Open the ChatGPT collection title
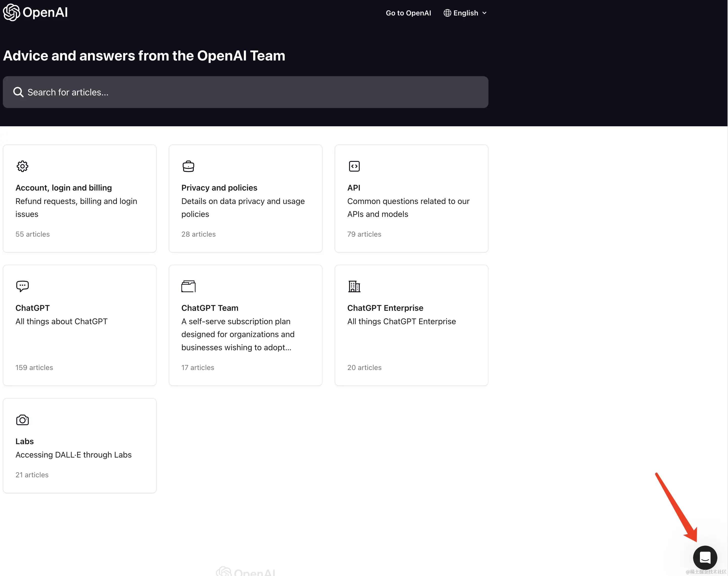The width and height of the screenshot is (728, 576). pos(33,308)
